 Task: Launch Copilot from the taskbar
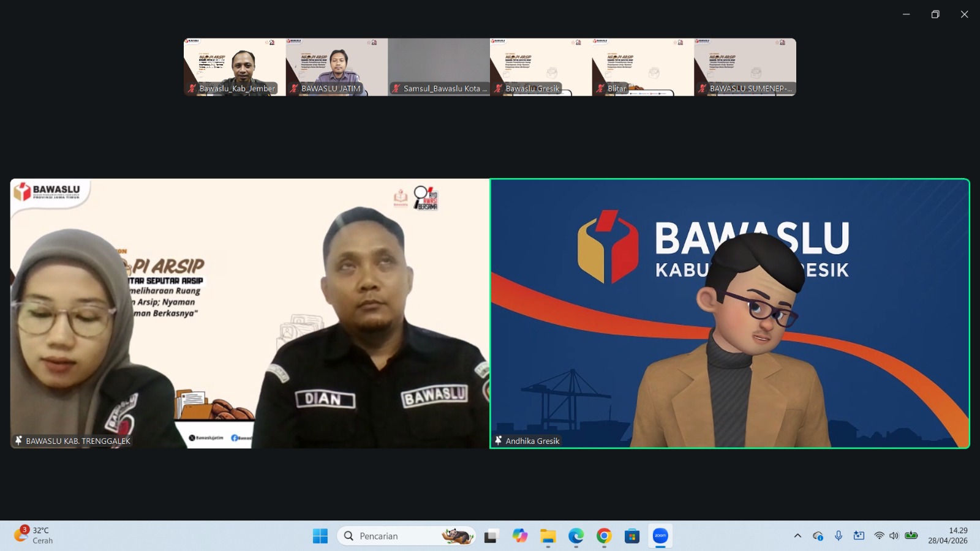[520, 536]
